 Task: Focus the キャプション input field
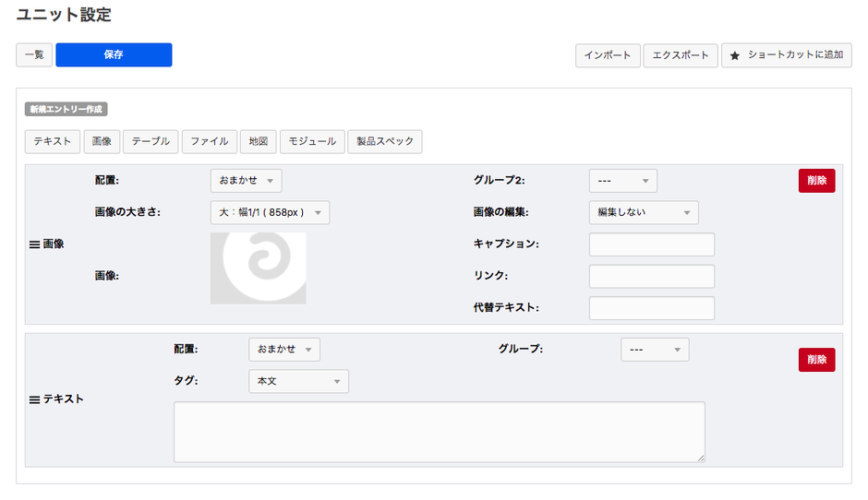[652, 244]
